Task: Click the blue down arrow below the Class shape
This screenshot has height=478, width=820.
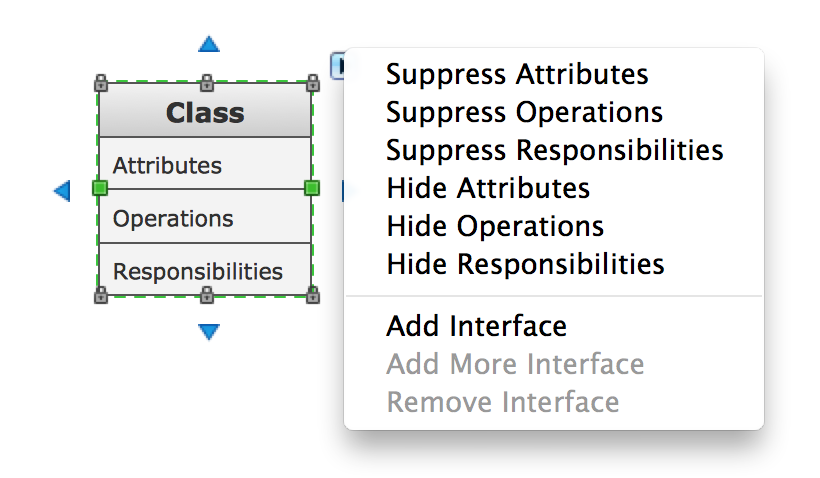Action: pos(208,332)
